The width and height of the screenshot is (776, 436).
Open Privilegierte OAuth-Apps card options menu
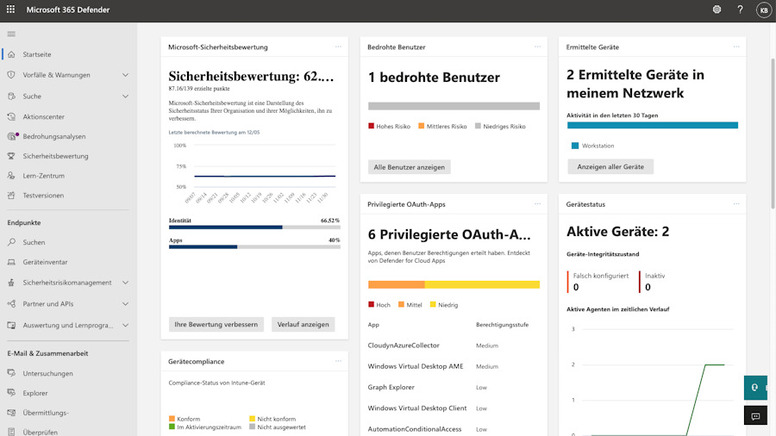537,203
